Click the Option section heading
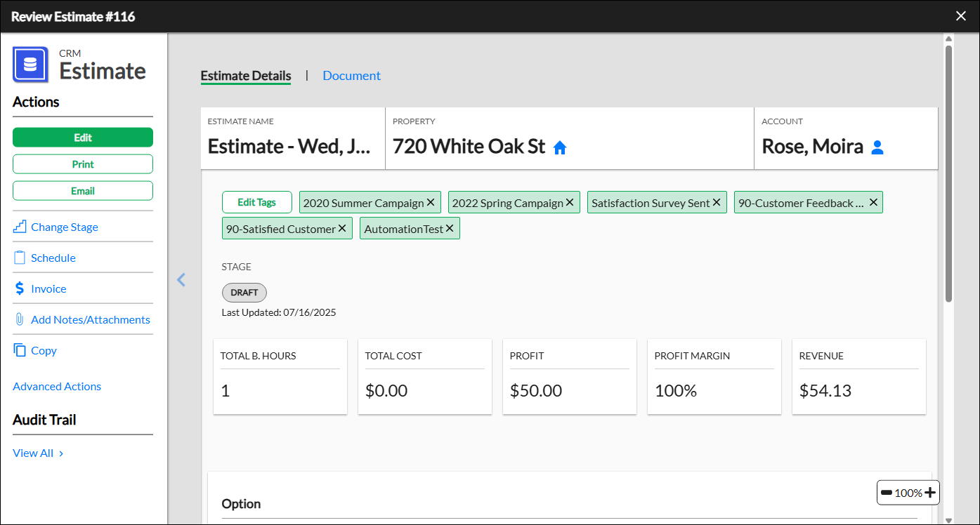980x525 pixels. coord(241,504)
